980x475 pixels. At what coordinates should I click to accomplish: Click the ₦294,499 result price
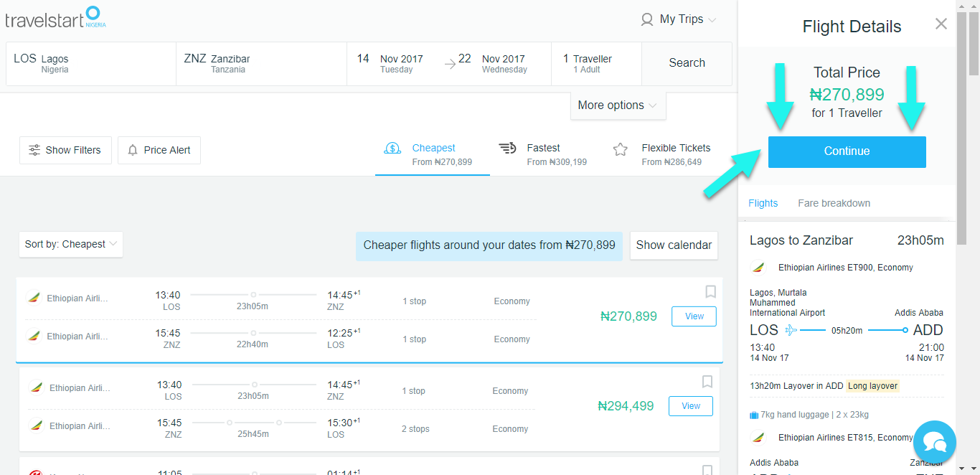point(626,406)
